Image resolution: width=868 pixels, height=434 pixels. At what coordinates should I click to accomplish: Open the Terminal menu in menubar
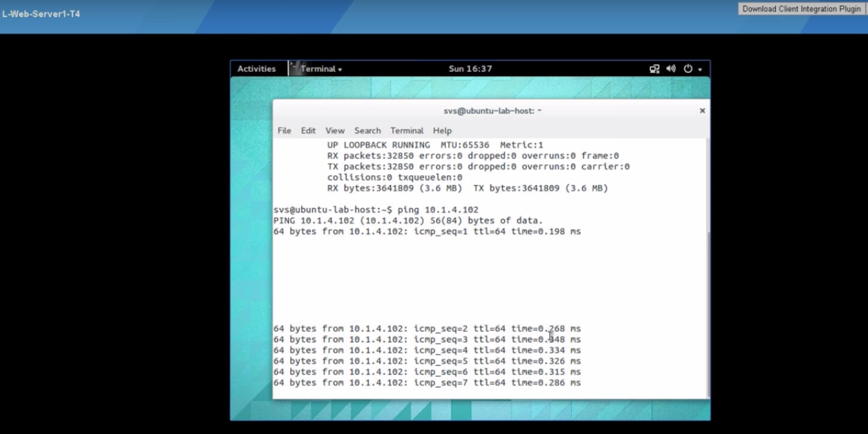coord(407,131)
